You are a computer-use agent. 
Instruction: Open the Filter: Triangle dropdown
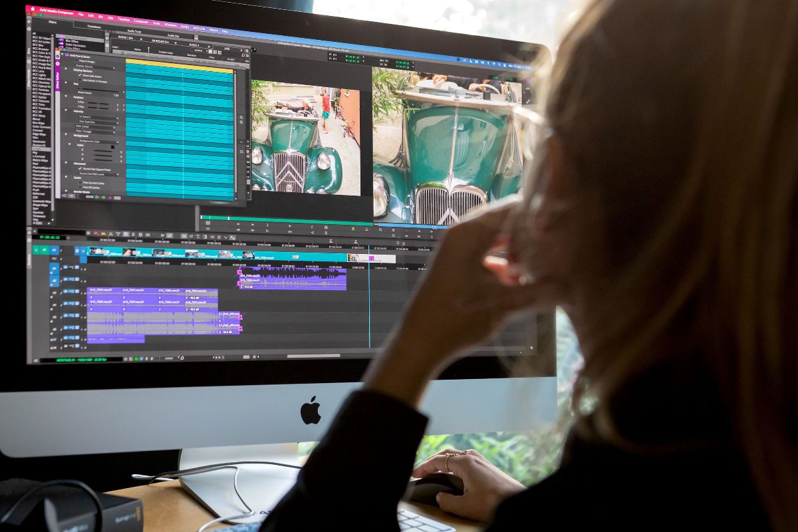tap(95, 132)
